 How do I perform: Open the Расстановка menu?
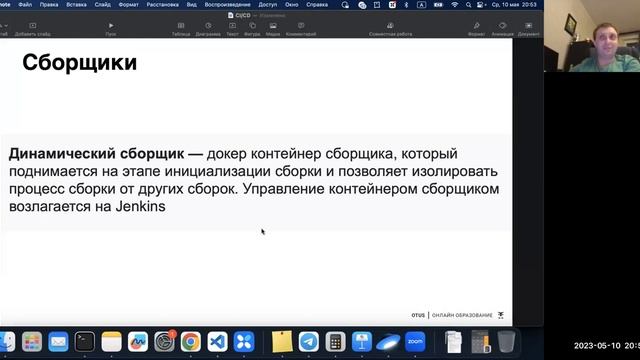click(162, 5)
